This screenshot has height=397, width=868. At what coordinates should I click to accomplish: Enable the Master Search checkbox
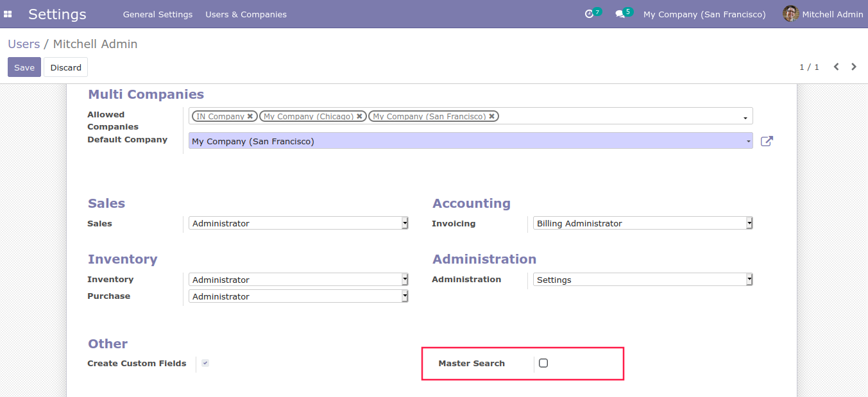[543, 363]
